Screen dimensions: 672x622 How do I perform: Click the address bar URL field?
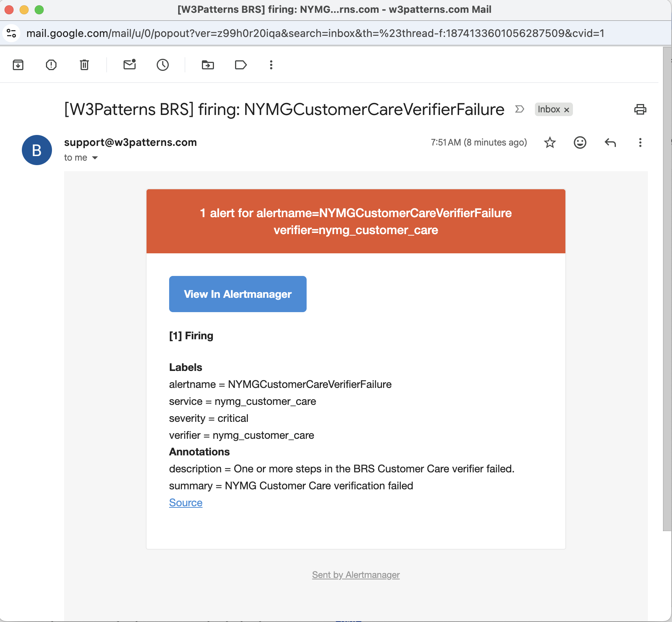[315, 33]
